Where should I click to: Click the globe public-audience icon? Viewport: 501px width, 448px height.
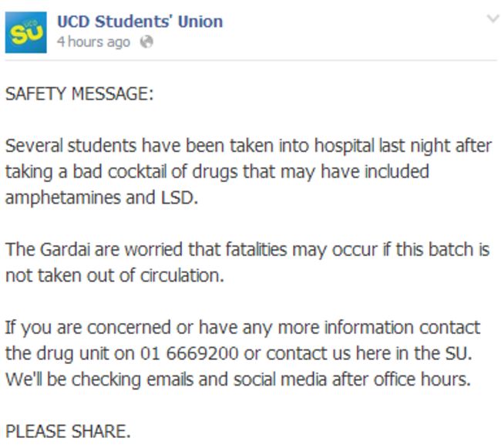coord(146,42)
